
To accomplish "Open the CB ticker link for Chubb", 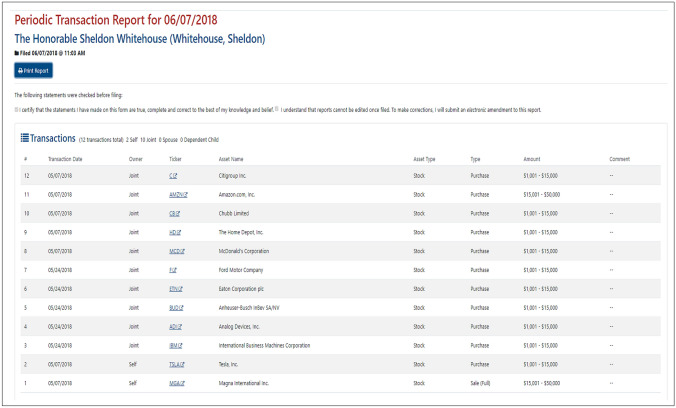I will [174, 213].
